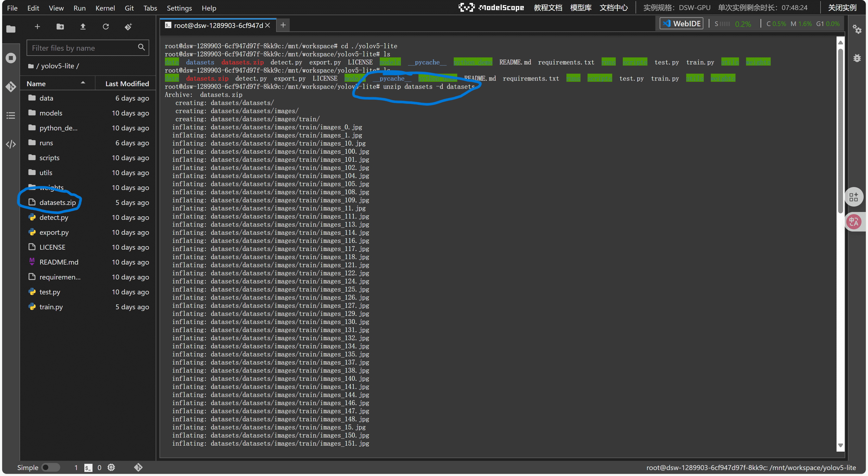868x476 pixels.
Task: Click the Git clone toolbar icon
Action: (128, 27)
